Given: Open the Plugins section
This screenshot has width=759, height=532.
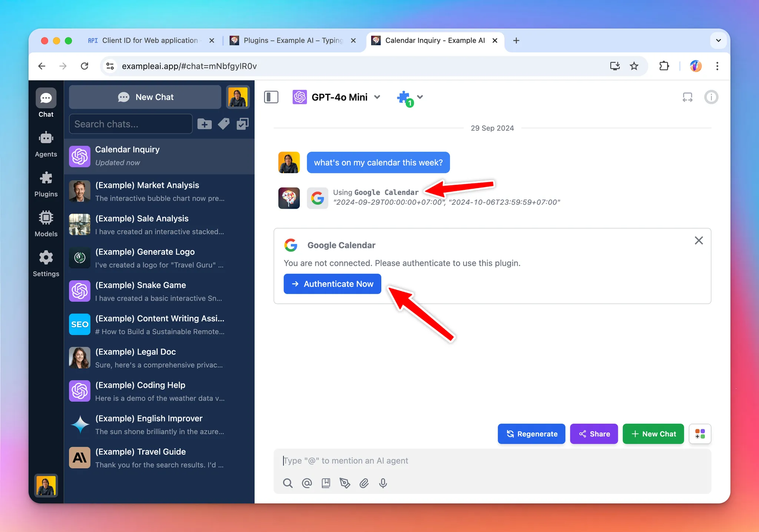Looking at the screenshot, I should click(46, 183).
